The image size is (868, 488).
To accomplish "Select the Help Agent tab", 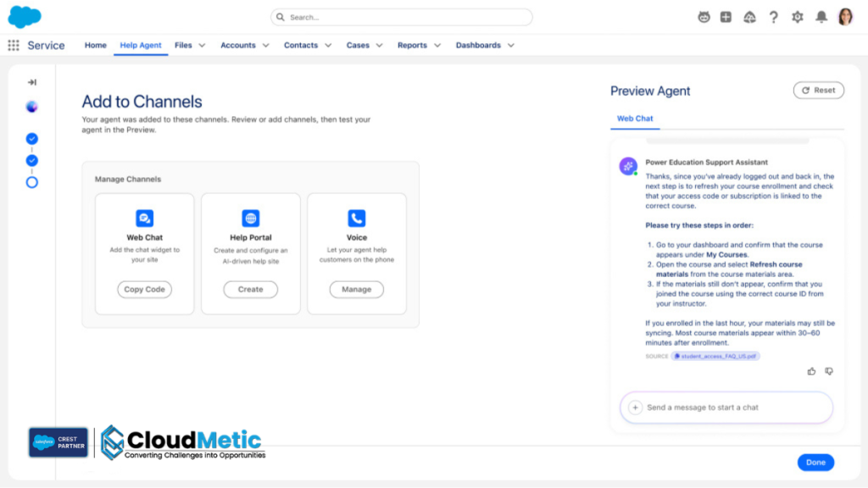I will (141, 46).
